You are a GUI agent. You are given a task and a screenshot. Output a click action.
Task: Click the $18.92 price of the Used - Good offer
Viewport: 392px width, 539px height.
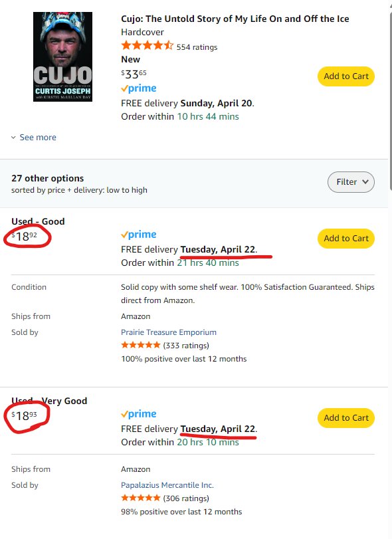tap(25, 237)
